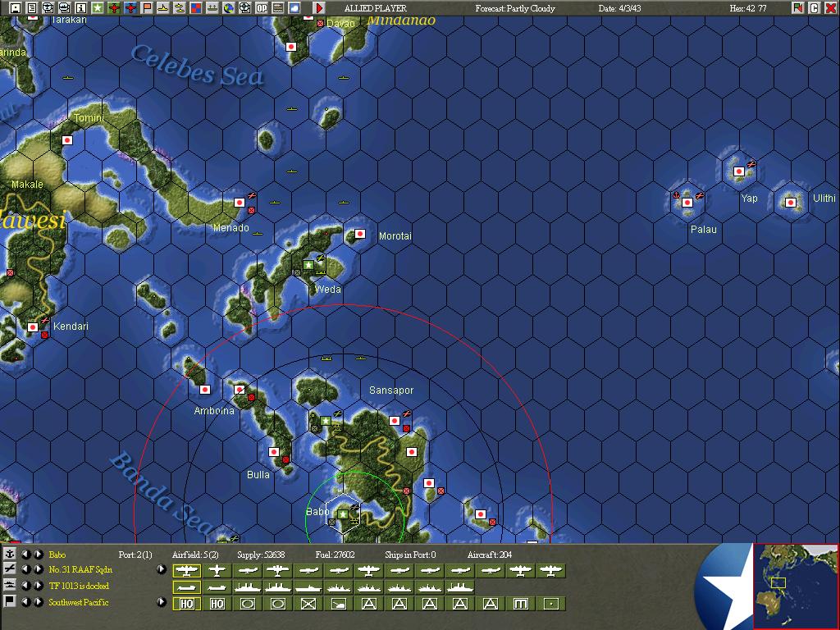840x630 pixels.
Task: Click the letter C button at top right
Action: [x=815, y=7]
